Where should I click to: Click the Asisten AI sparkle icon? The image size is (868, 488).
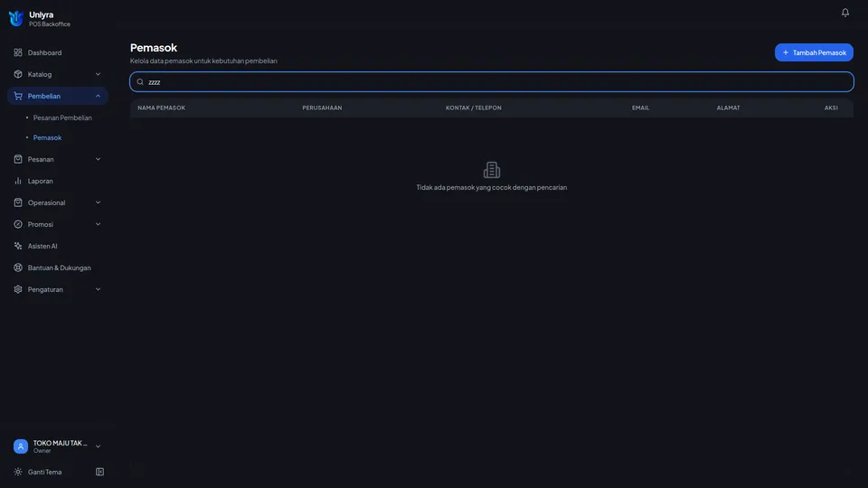pyautogui.click(x=18, y=246)
